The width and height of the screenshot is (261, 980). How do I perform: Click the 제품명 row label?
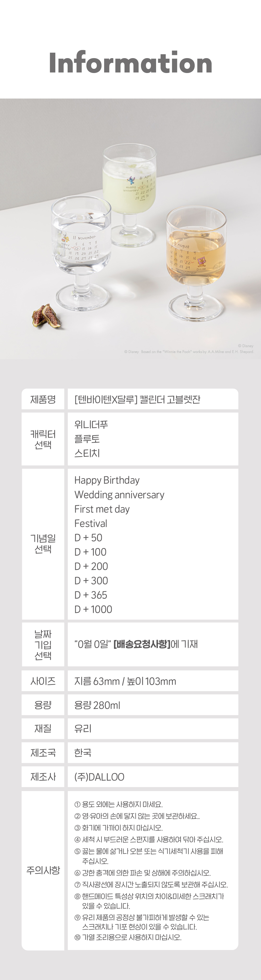43,399
